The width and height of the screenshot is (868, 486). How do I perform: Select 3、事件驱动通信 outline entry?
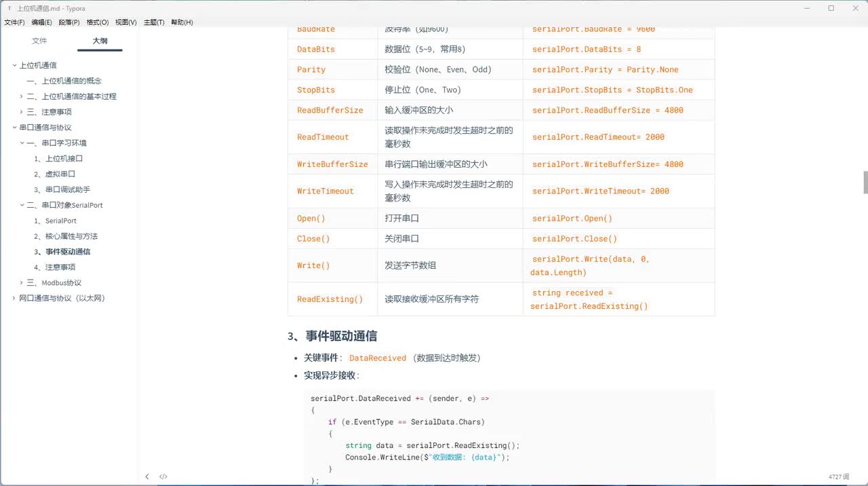[62, 252]
